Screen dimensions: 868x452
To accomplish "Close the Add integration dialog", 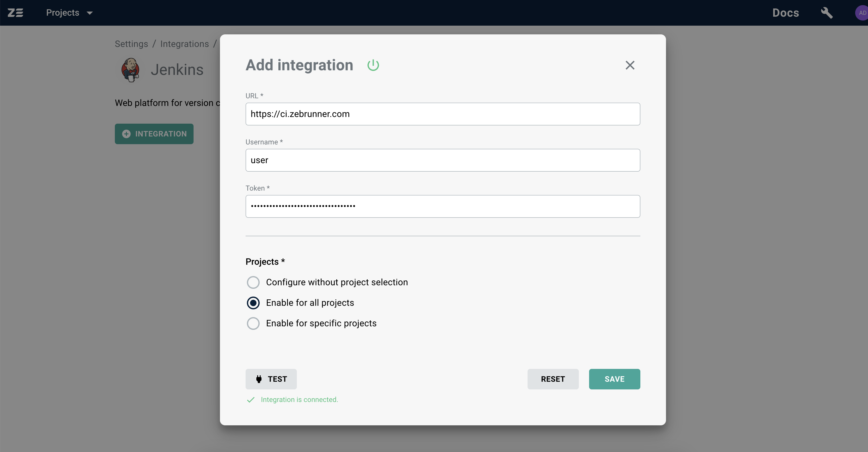I will [630, 65].
